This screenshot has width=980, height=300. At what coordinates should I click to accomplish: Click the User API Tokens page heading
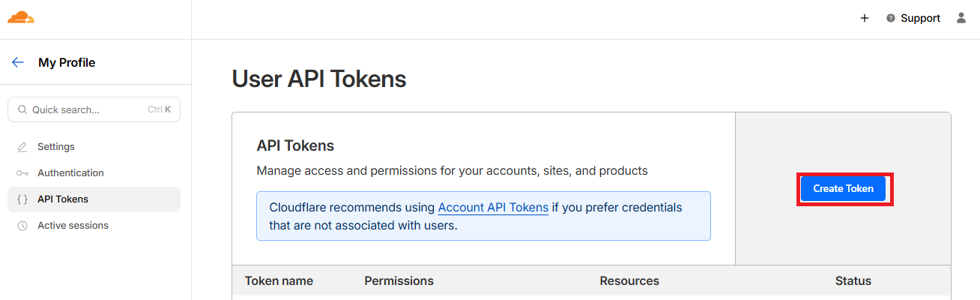[x=319, y=79]
